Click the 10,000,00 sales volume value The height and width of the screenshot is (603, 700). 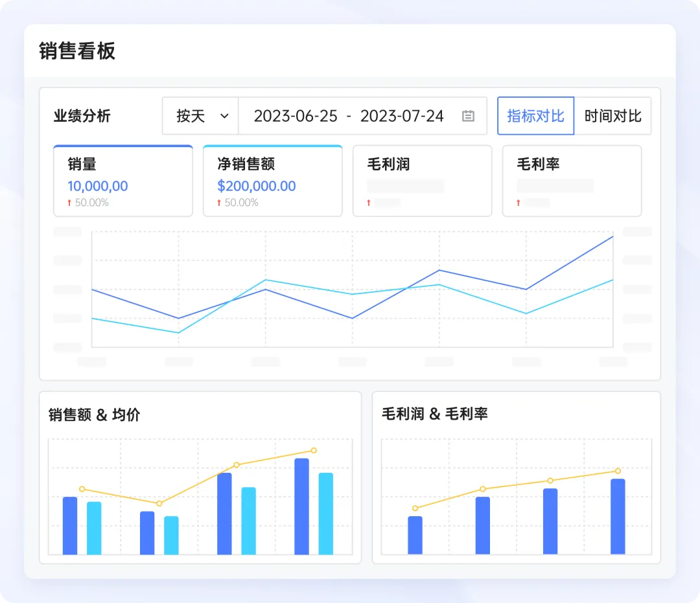click(x=98, y=186)
